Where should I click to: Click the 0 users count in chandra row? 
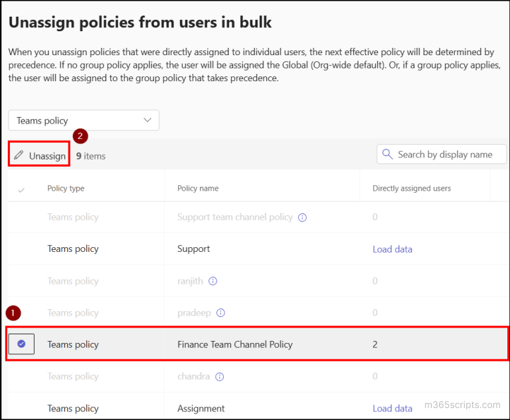[x=375, y=376]
